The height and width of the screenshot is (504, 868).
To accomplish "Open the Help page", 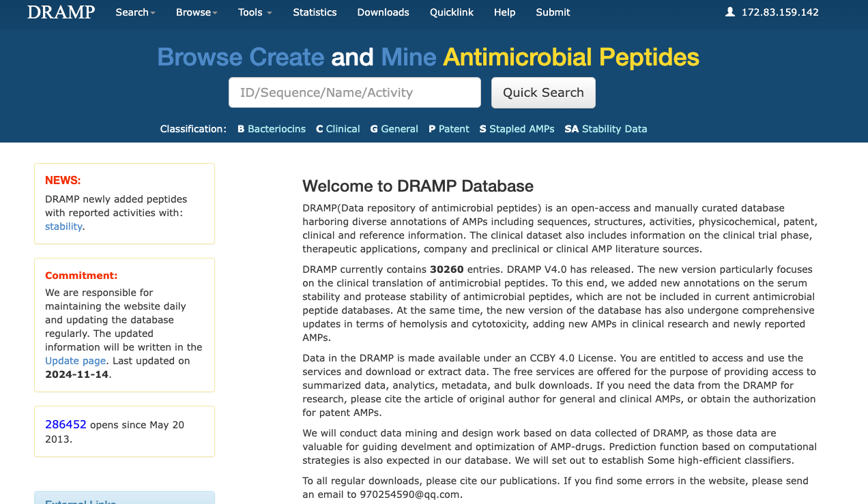I will pyautogui.click(x=504, y=12).
